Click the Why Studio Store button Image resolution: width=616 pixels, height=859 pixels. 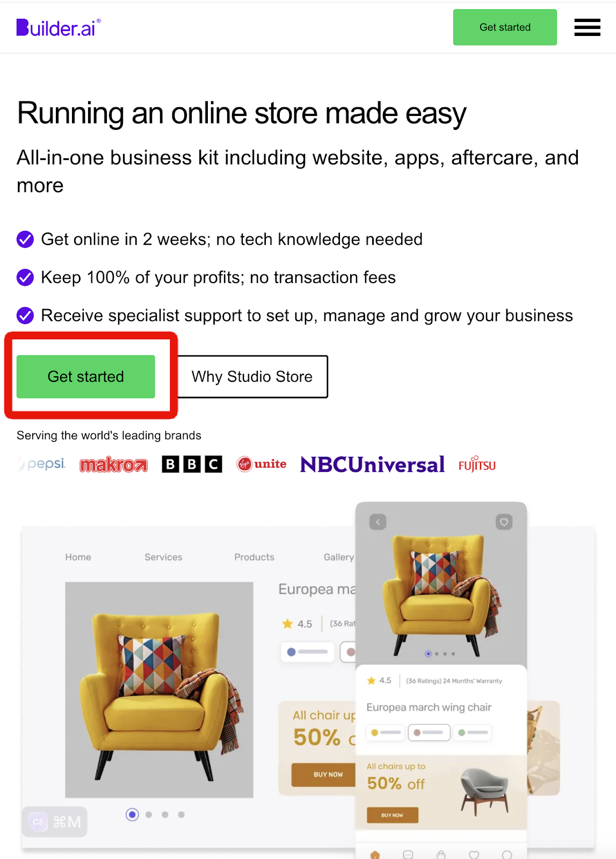252,377
